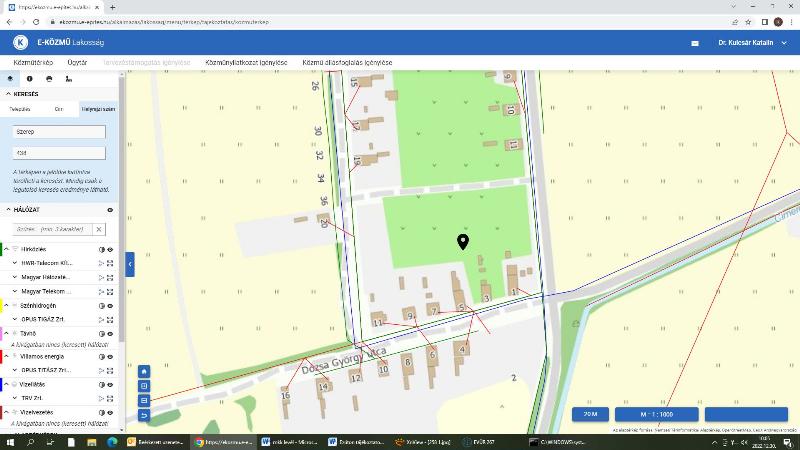
Task: Click the E-KÖZMŰ logo icon
Action: [20, 42]
